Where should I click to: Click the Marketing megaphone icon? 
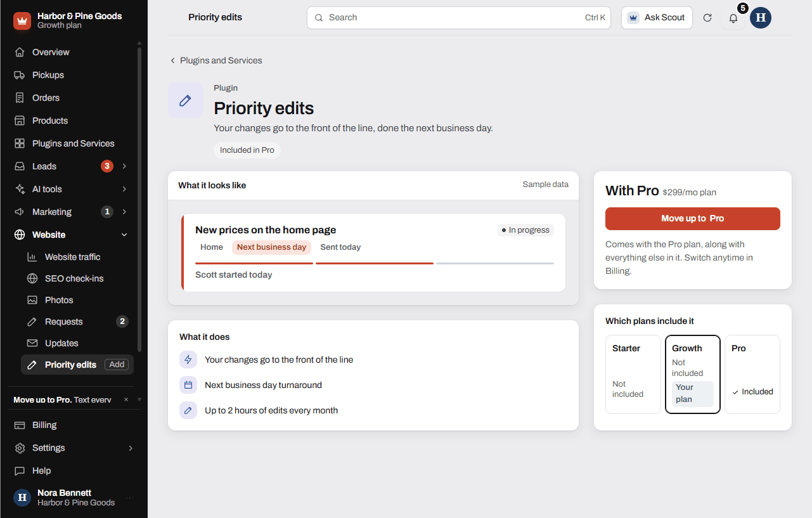point(20,212)
